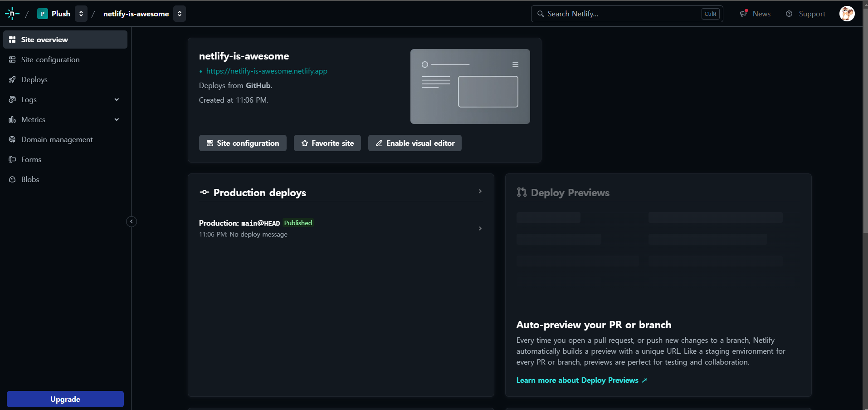This screenshot has height=410, width=868.
Task: Collapse the sidebar with arrow toggle
Action: coord(132,222)
